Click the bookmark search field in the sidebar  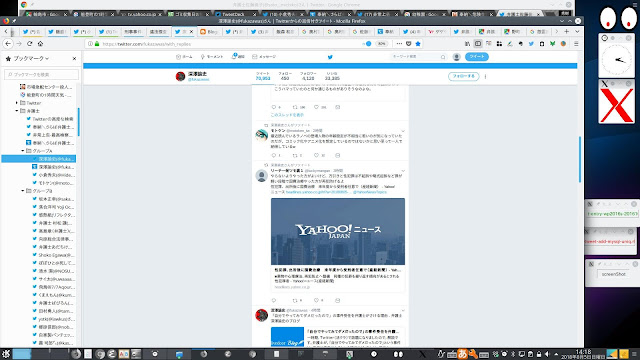(x=41, y=74)
